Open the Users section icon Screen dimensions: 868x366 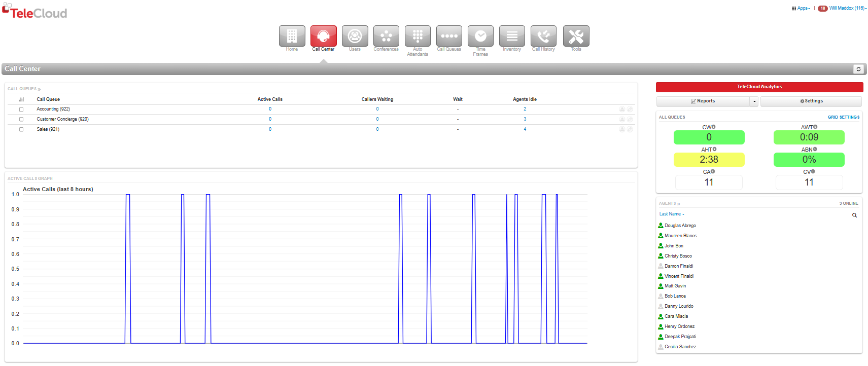[x=355, y=36]
